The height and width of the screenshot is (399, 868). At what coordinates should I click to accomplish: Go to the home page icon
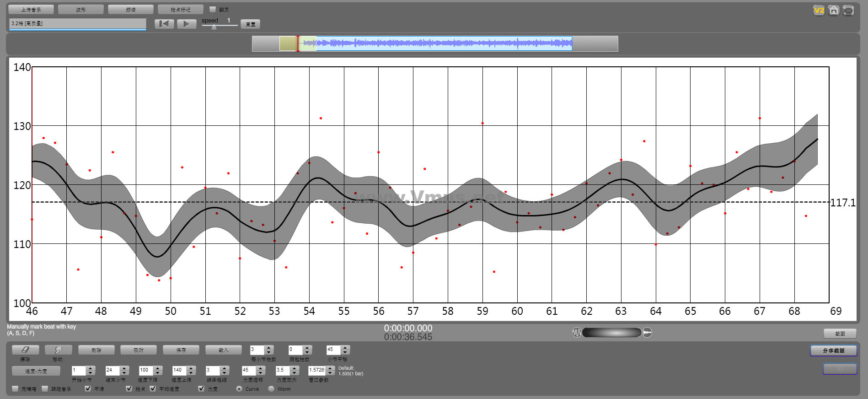coord(834,11)
